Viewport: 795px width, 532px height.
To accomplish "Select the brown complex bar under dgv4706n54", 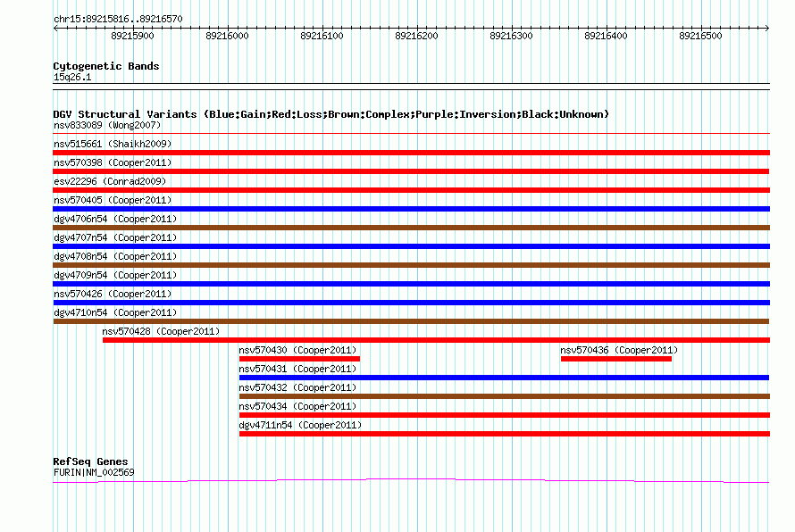I will (411, 228).
